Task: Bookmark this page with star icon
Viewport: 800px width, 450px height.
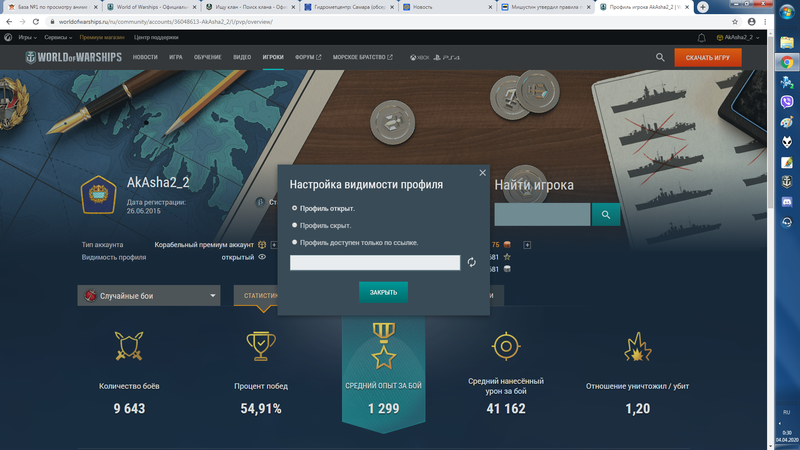Action: pyautogui.click(x=735, y=22)
